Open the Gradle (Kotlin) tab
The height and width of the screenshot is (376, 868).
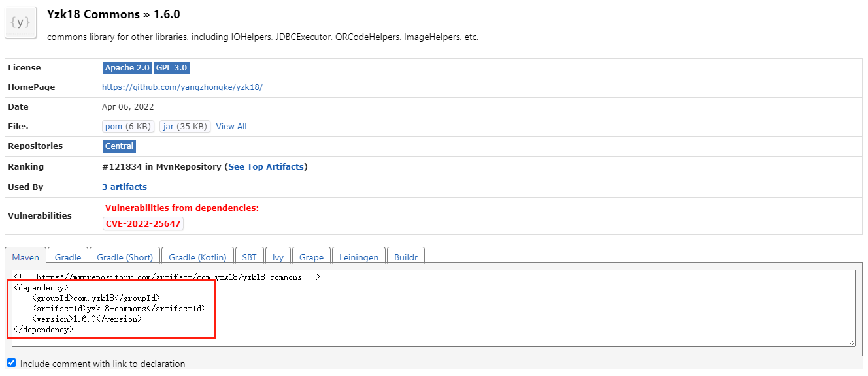pos(198,257)
